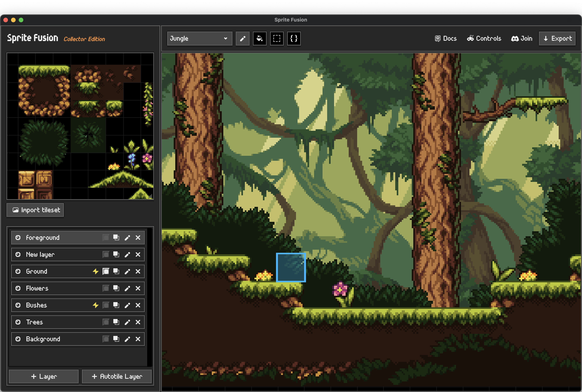Select the Trees layer by name
582x392 pixels.
tap(35, 322)
